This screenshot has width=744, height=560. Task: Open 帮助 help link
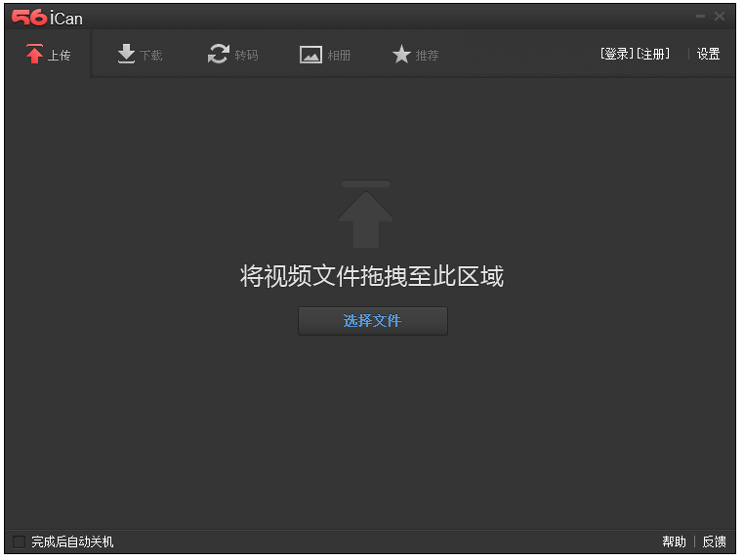[674, 541]
